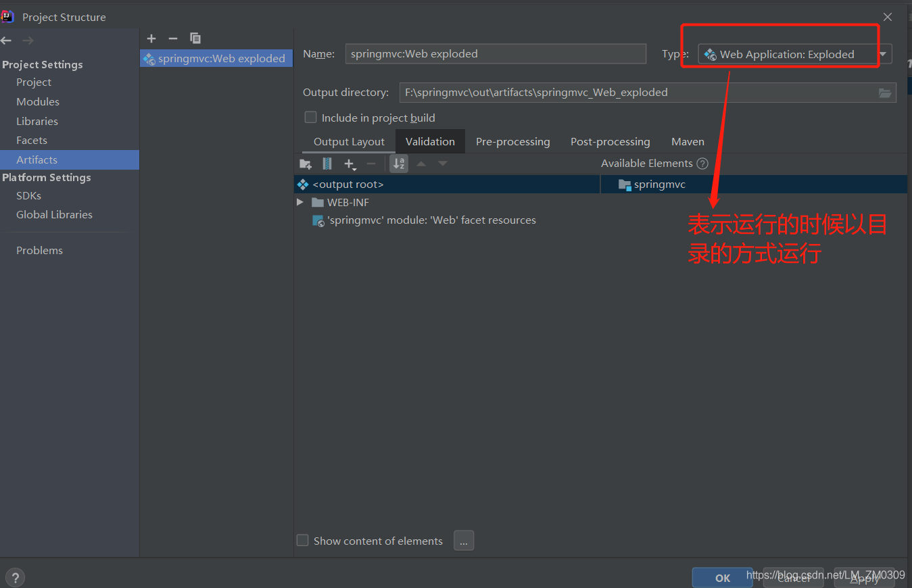This screenshot has height=588, width=912.
Task: Open Libraries settings
Action: click(37, 121)
